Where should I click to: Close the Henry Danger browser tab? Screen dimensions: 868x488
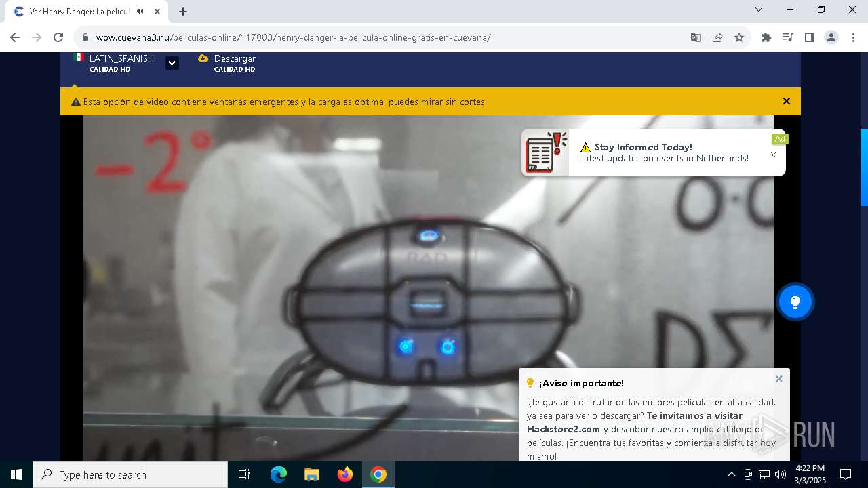point(157,12)
